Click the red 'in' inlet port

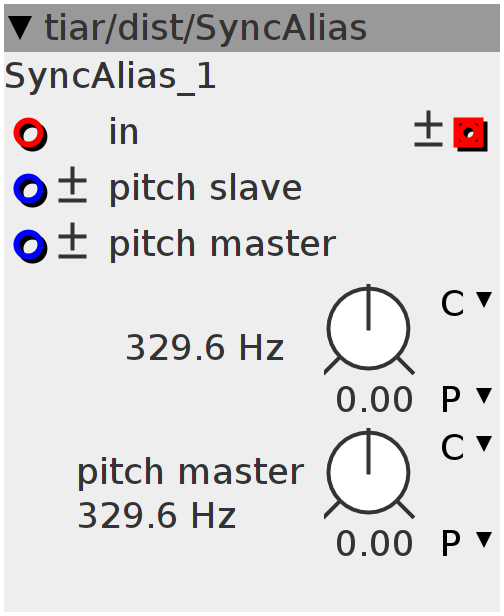[x=30, y=134]
